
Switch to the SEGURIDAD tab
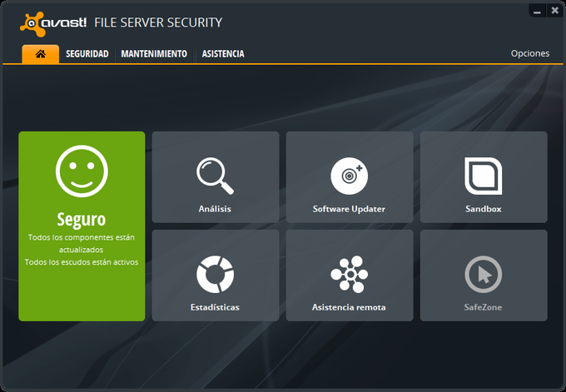(87, 54)
